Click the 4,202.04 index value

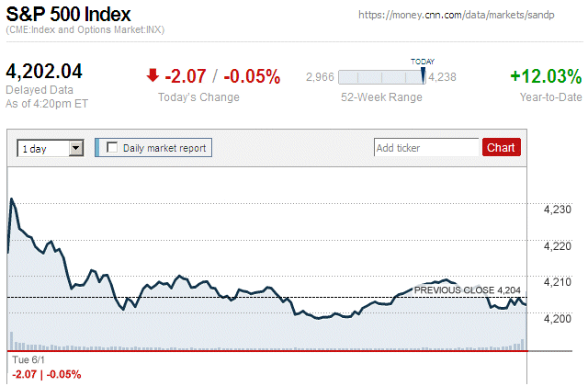pos(44,72)
